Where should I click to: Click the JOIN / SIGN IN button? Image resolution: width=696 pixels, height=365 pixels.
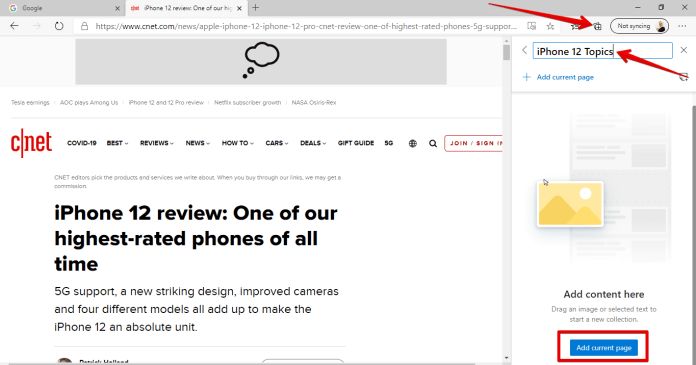(x=474, y=143)
